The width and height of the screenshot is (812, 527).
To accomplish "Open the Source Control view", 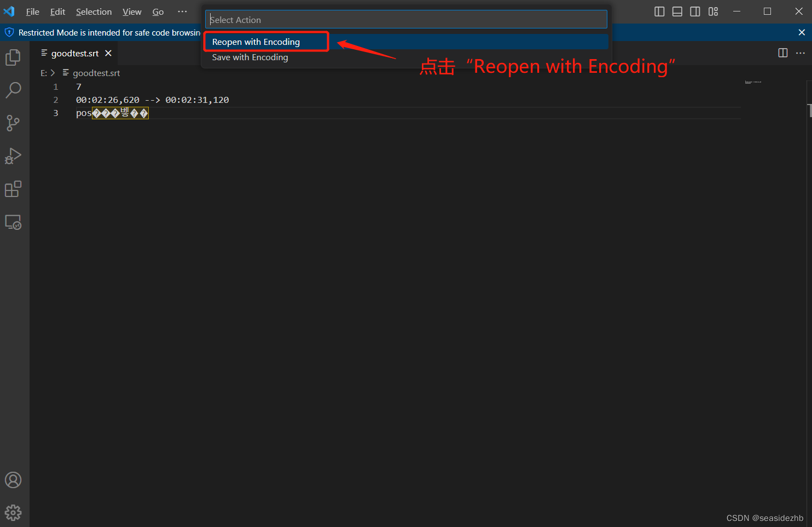I will pos(13,123).
